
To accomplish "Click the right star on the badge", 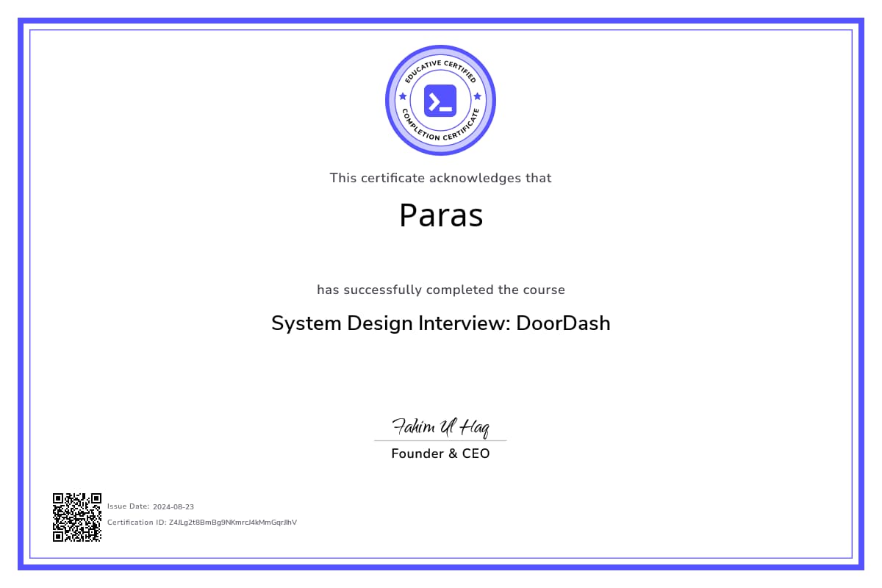I will pyautogui.click(x=478, y=96).
